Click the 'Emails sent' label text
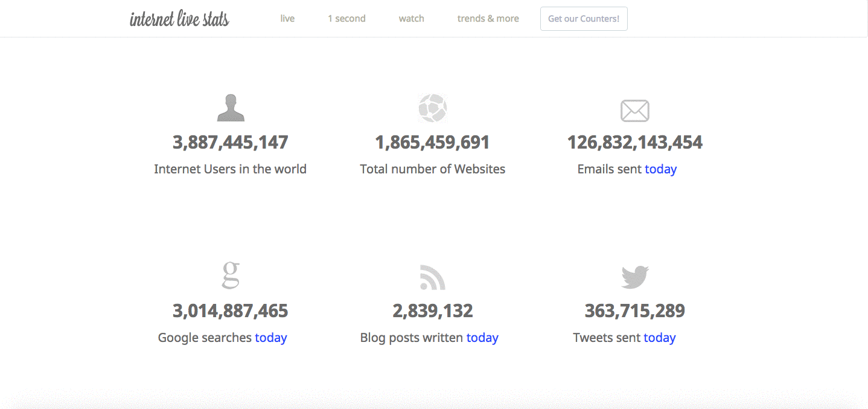The width and height of the screenshot is (868, 409). 609,169
